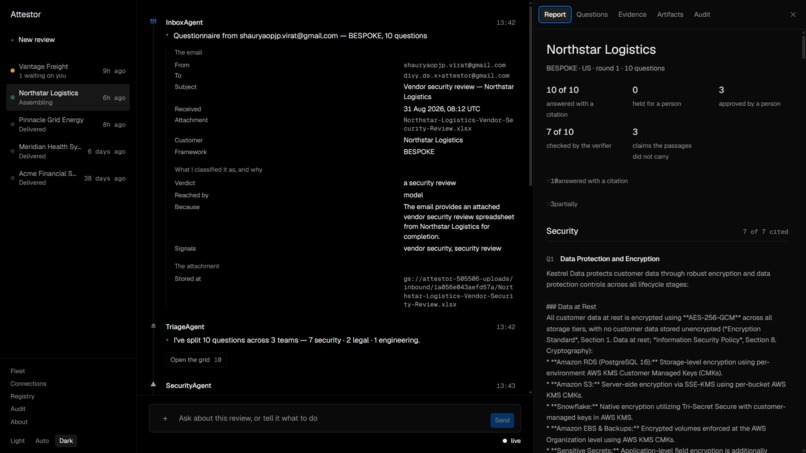
Task: Click the Security section heading
Action: pos(562,231)
